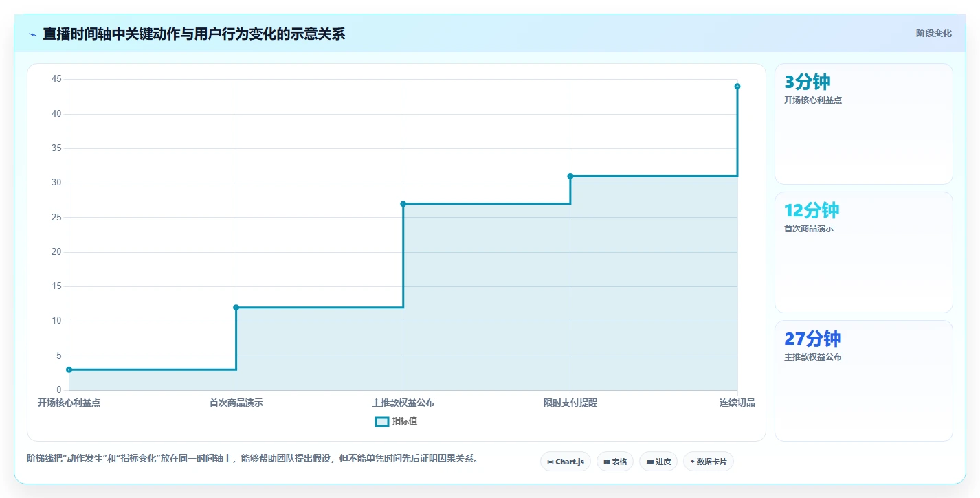Select the 进度 tag pill
The width and height of the screenshot is (980, 498).
click(658, 462)
